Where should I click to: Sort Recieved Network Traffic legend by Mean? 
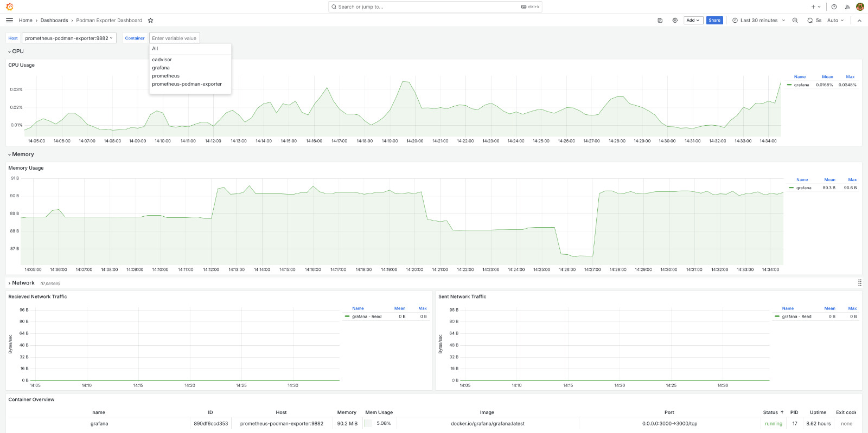400,308
